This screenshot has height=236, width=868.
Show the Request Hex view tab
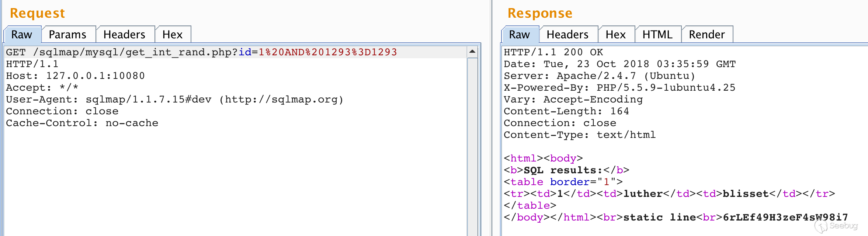(173, 35)
